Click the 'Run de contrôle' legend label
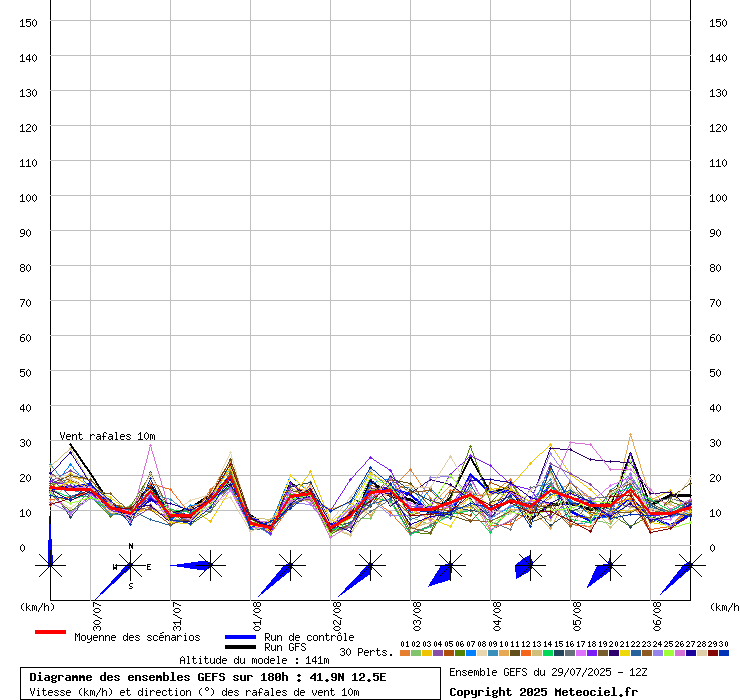740x700 pixels. 309,637
